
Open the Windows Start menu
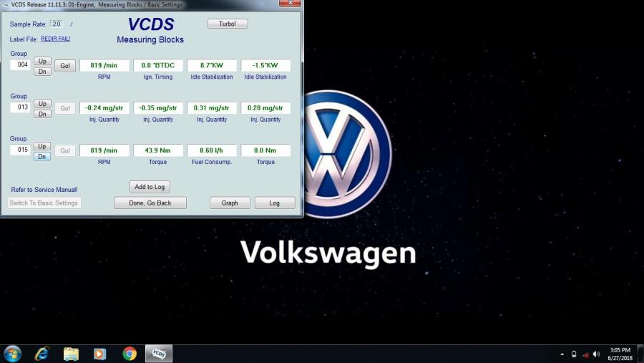click(x=12, y=354)
